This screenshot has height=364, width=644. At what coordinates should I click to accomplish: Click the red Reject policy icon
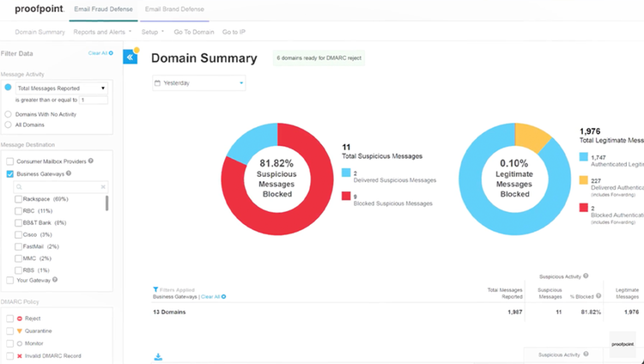(x=19, y=318)
